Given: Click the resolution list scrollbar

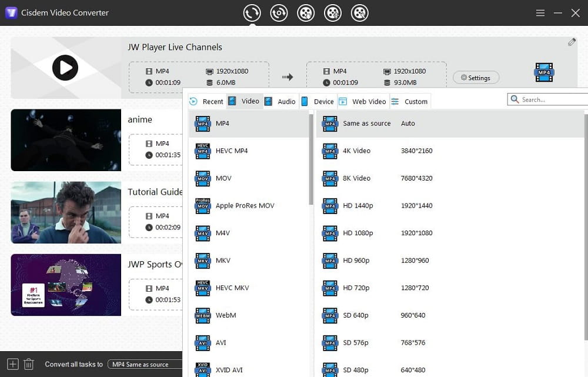Looking at the screenshot, I should tap(586, 227).
